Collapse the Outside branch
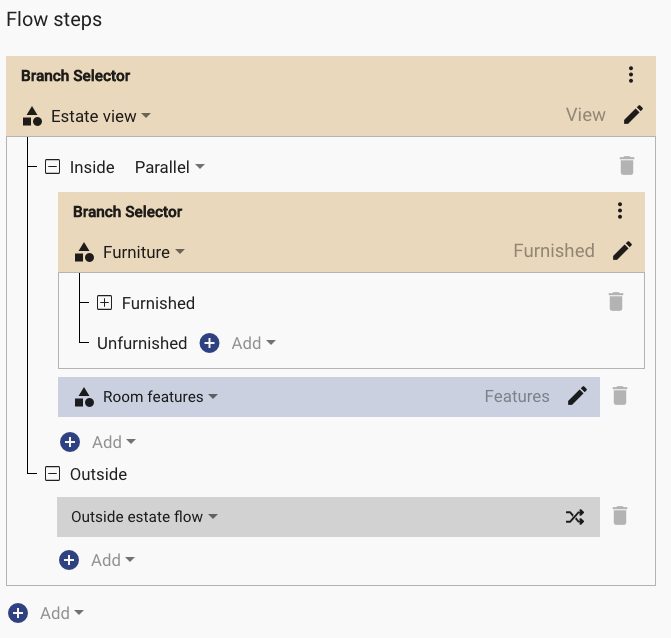Viewport: 671px width, 638px height. point(53,474)
